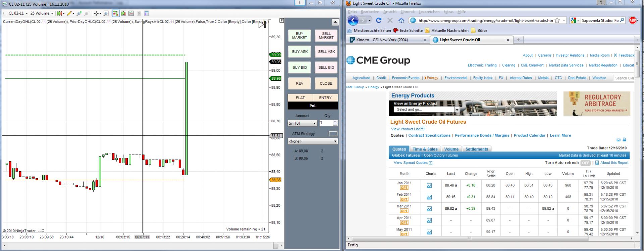The height and width of the screenshot is (251, 644).
Task: Go back in Firefox history
Action: [x=353, y=20]
